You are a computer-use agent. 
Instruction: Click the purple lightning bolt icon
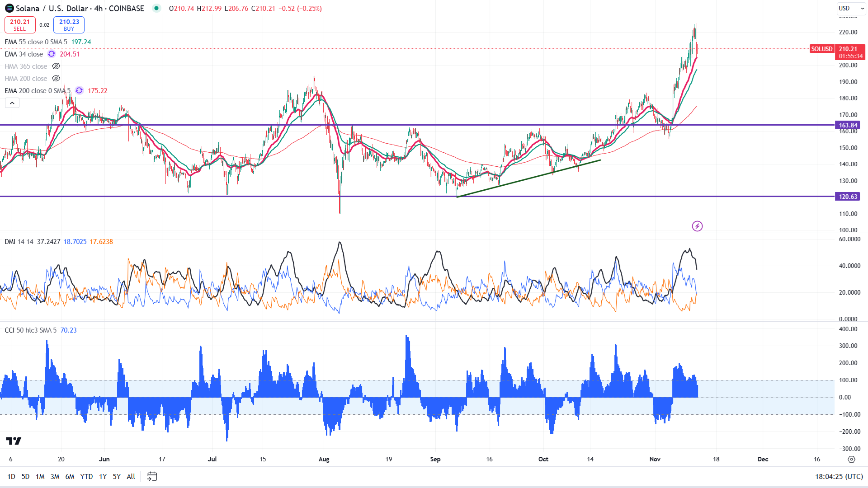point(697,226)
